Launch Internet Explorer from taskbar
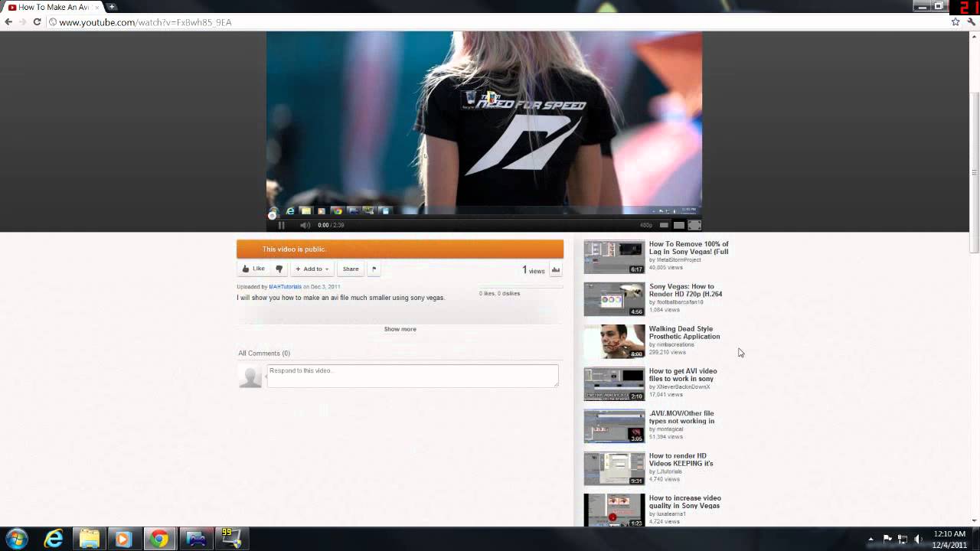This screenshot has height=551, width=980. [54, 539]
